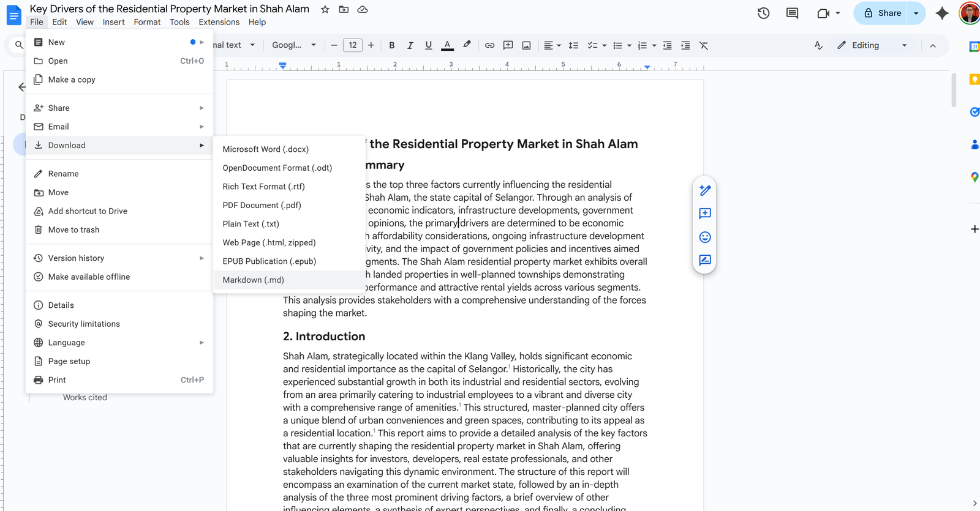Click the vertical document scrollbar

pos(954,90)
